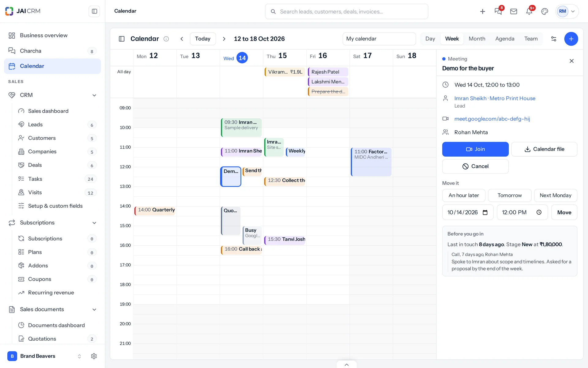Download the Calendar file
This screenshot has height=368, width=588.
tap(544, 149)
